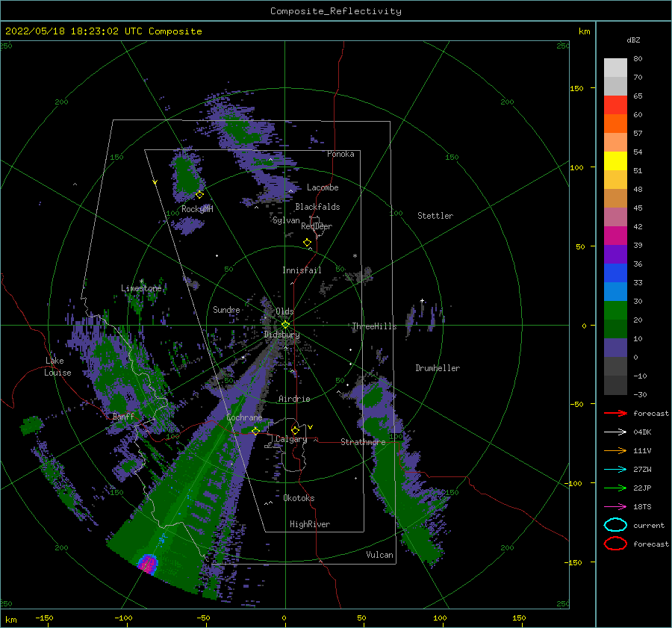Click the Composite_Reflectivity title

[x=335, y=11]
